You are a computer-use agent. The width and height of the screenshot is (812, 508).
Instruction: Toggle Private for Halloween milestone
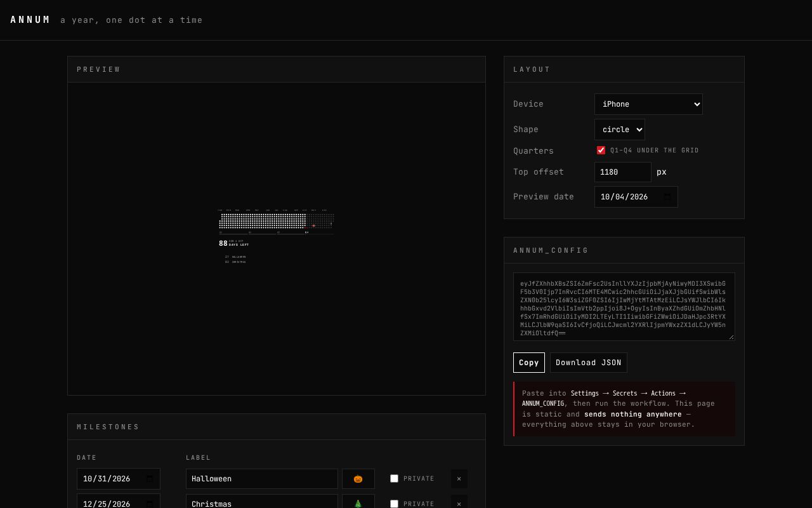point(394,478)
